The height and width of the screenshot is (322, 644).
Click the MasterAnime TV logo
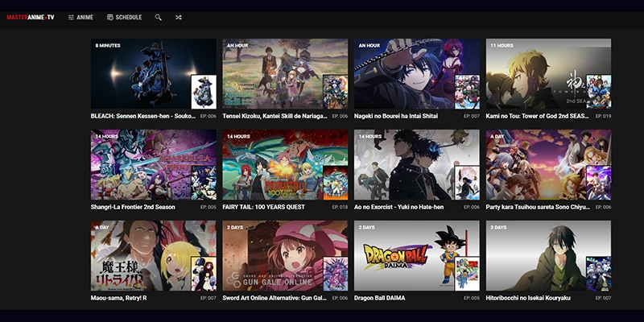tap(31, 17)
